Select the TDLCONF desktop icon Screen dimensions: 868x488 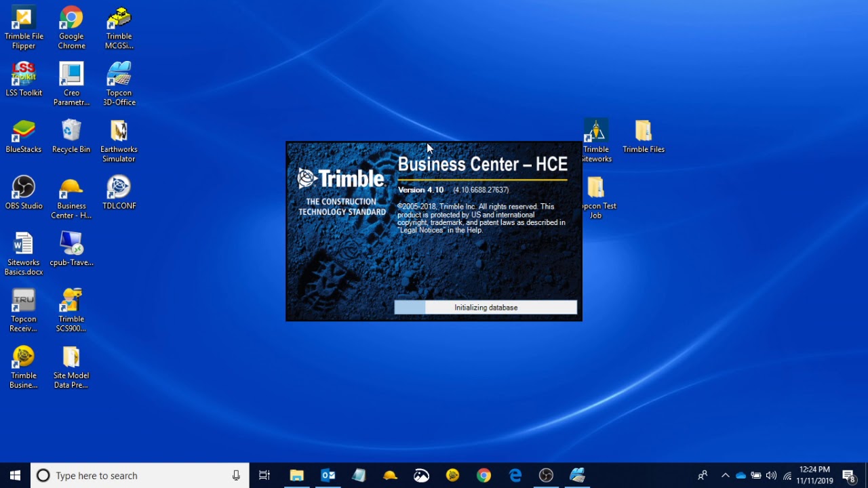119,193
